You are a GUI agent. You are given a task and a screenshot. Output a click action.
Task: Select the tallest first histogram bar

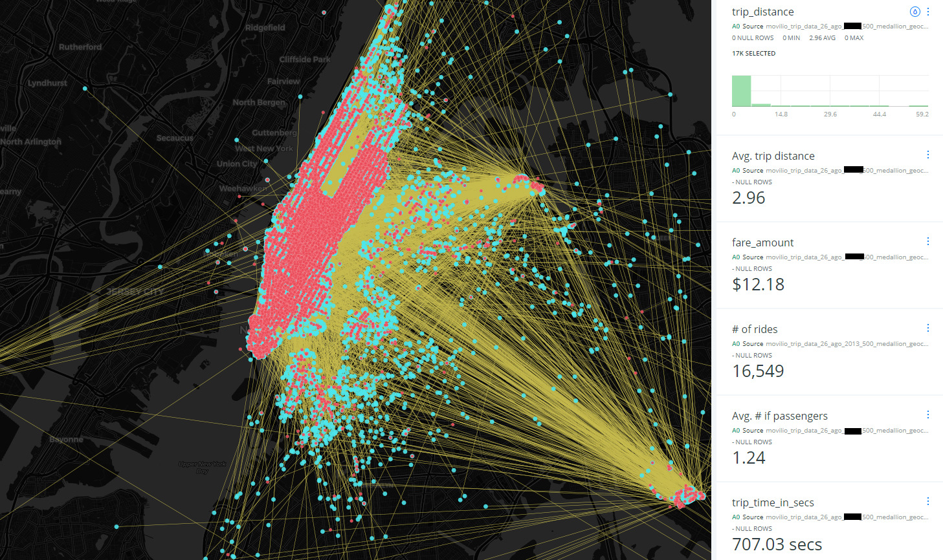point(741,91)
